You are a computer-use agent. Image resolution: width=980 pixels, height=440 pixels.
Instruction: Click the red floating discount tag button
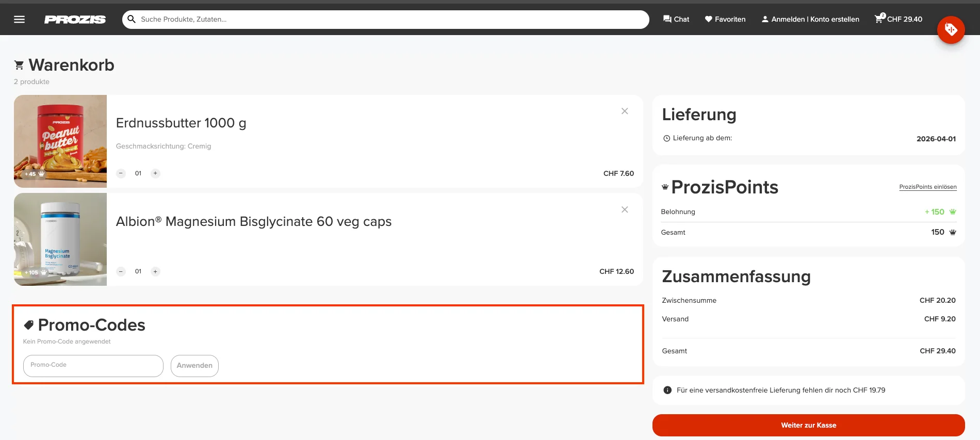951,30
